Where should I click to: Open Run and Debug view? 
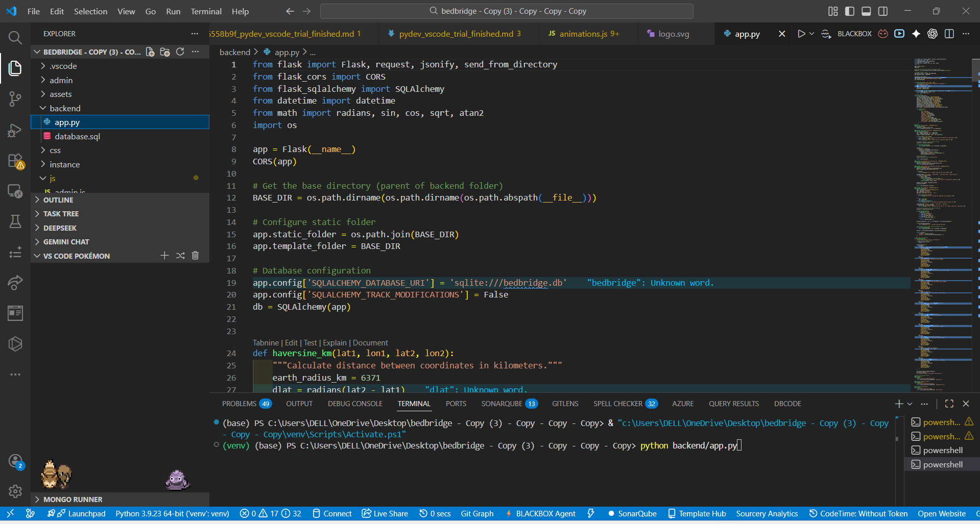(x=15, y=130)
